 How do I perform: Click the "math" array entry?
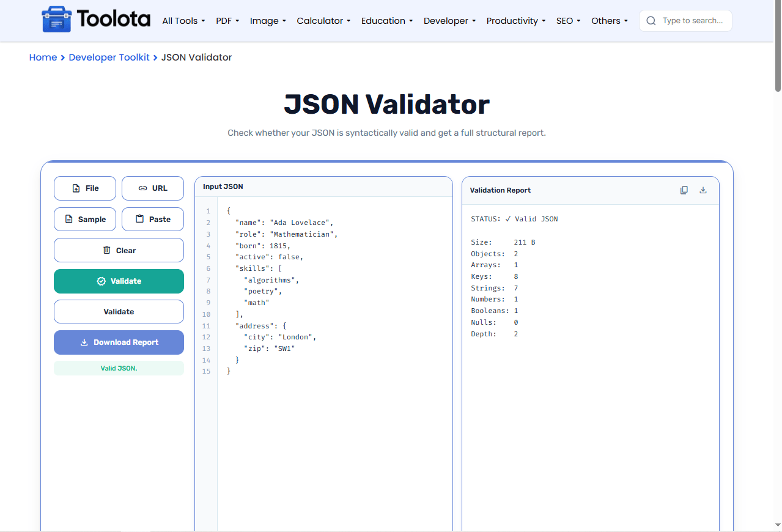tap(256, 303)
